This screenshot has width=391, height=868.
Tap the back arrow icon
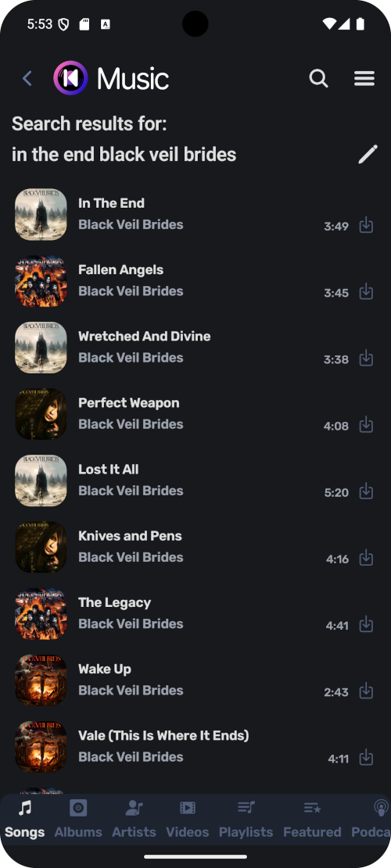(27, 79)
